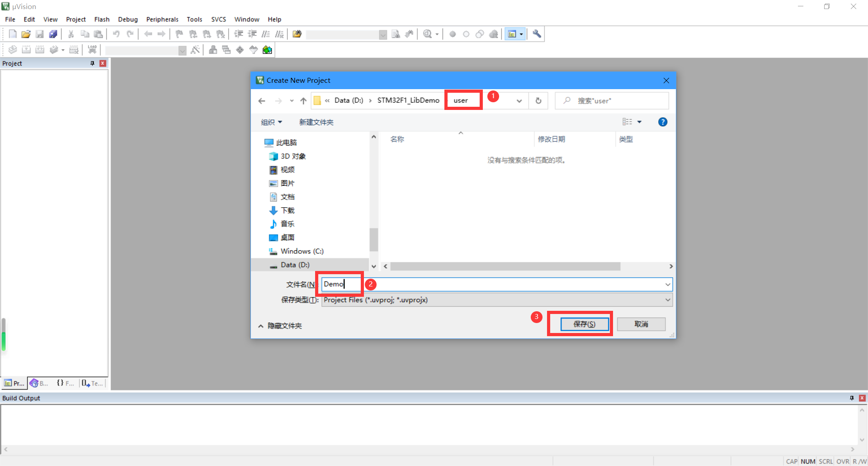Click STM32F1_LibDemo in the address path
Image resolution: width=868 pixels, height=466 pixels.
pyautogui.click(x=408, y=100)
